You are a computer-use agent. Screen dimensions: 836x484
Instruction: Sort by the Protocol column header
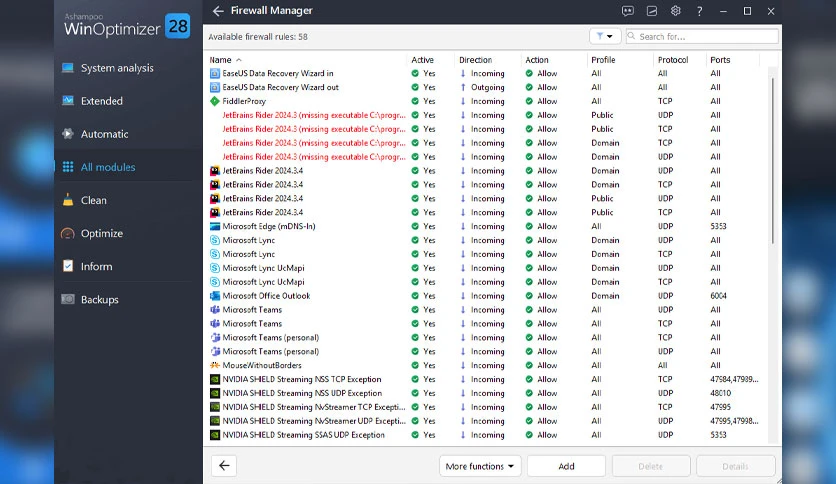pyautogui.click(x=673, y=60)
